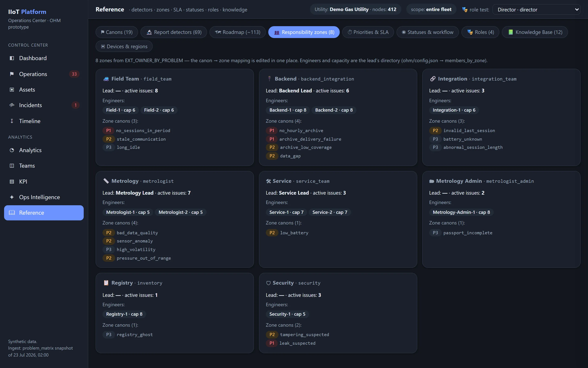
Task: Click the KPI sidebar icon
Action: point(12,182)
